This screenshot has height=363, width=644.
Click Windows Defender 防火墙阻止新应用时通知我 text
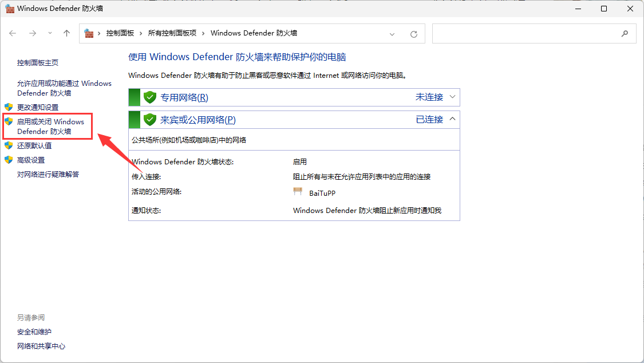tap(367, 211)
